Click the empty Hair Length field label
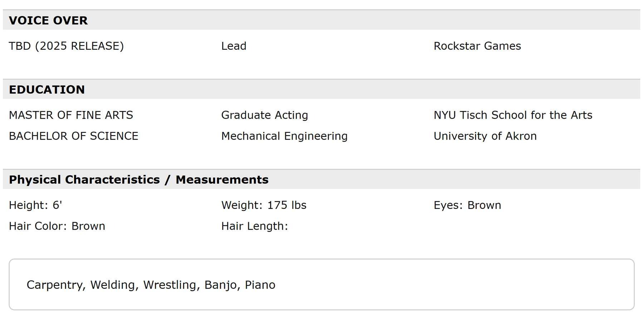The width and height of the screenshot is (644, 322). pos(254,226)
